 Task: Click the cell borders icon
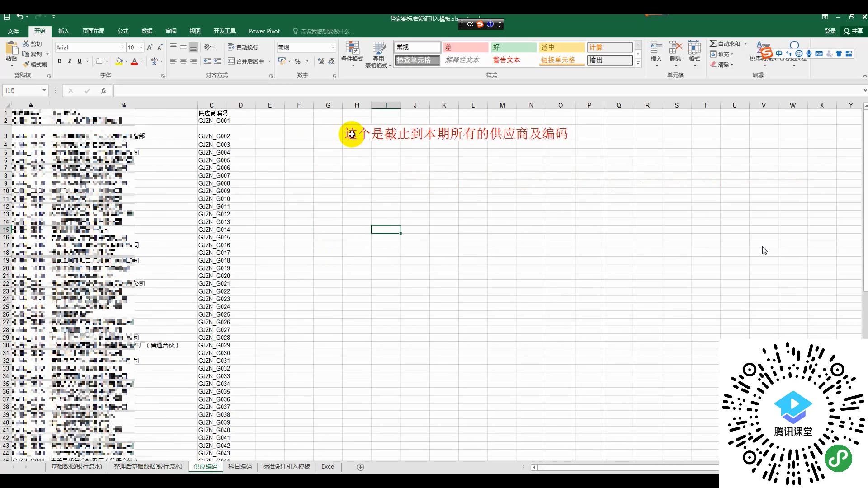99,61
